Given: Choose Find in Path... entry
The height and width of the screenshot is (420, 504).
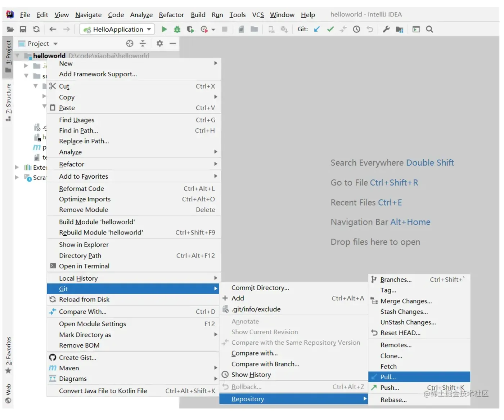Looking at the screenshot, I should (x=134, y=130).
